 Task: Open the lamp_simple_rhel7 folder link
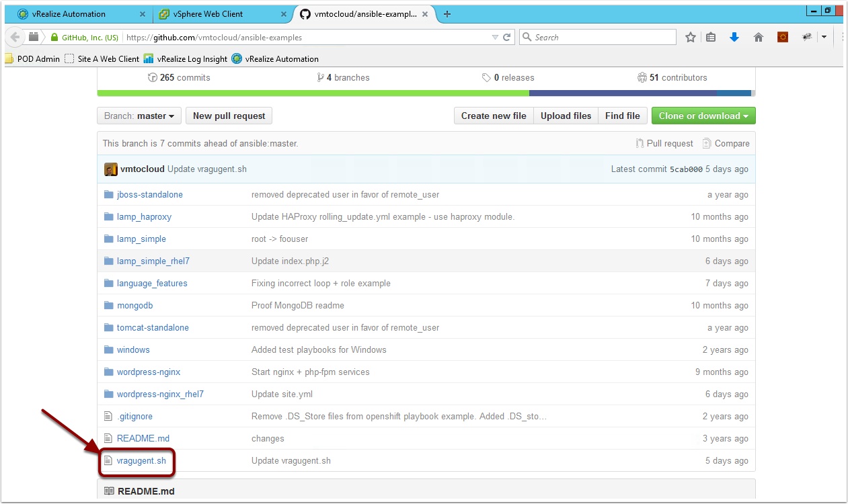pos(153,261)
